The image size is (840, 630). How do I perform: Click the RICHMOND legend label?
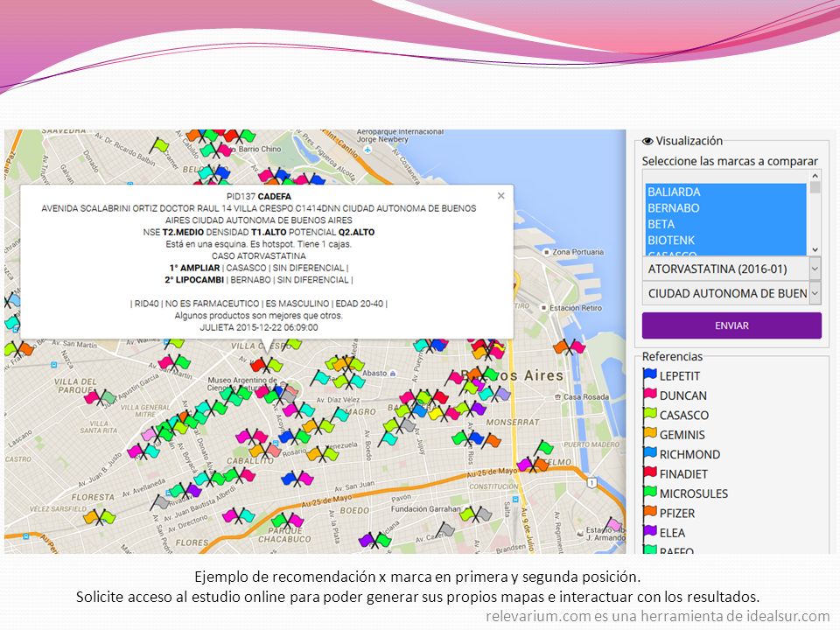[x=689, y=455]
